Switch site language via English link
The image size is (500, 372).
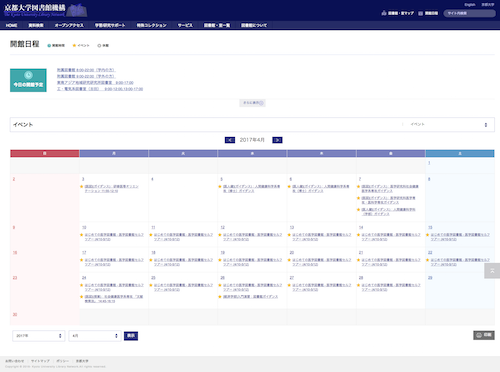pyautogui.click(x=470, y=5)
